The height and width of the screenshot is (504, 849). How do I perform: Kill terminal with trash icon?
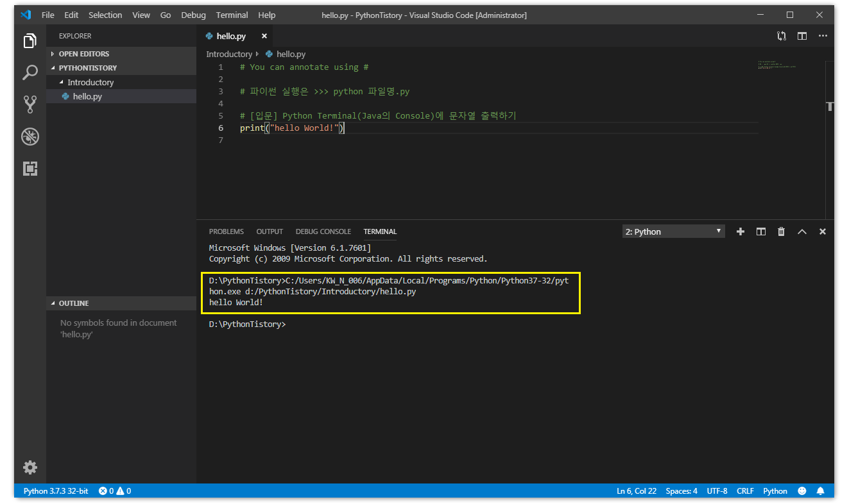point(781,231)
